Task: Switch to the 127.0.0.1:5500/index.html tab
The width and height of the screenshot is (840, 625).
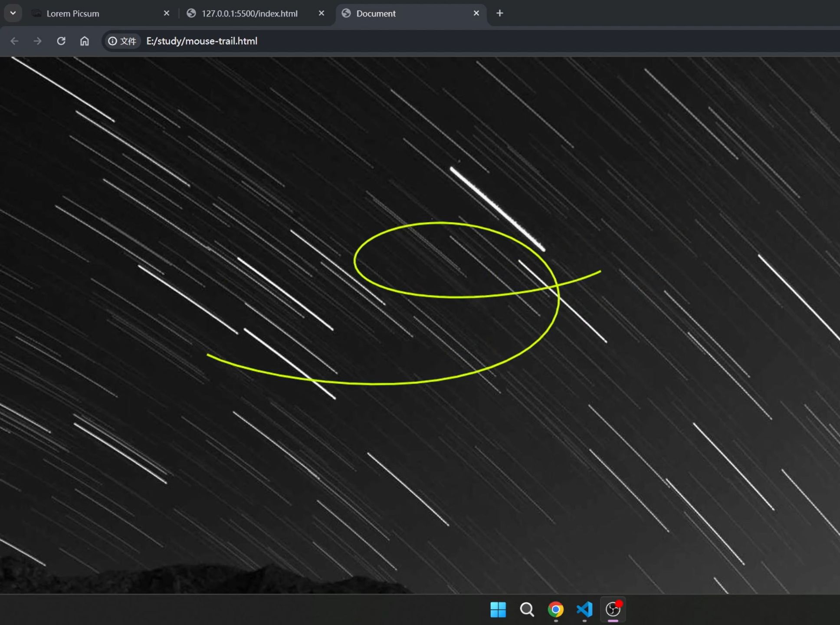Action: pyautogui.click(x=249, y=13)
